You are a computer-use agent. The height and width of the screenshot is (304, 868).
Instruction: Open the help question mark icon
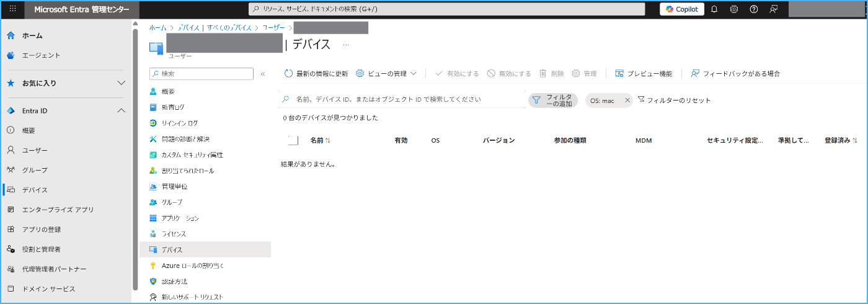click(x=754, y=9)
